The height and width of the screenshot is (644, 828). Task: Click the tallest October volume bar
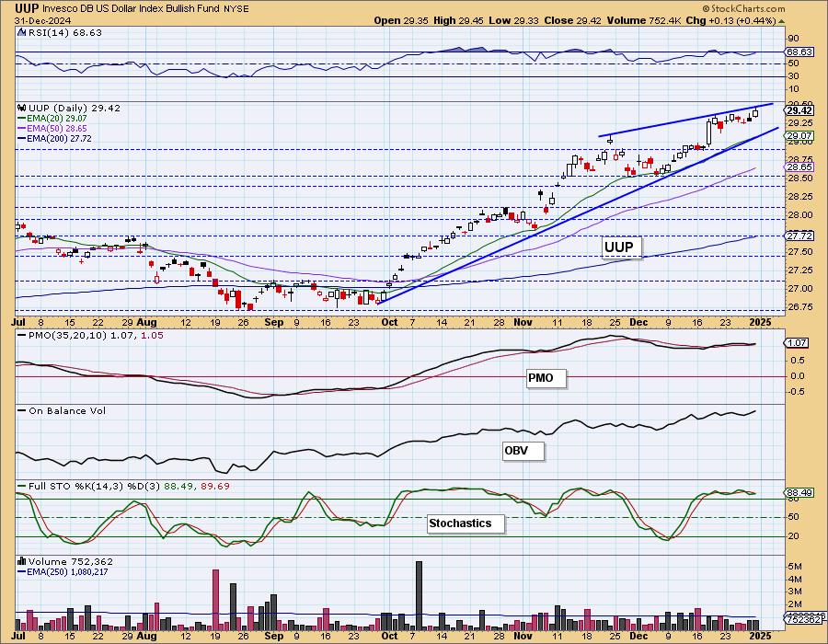coord(419,596)
